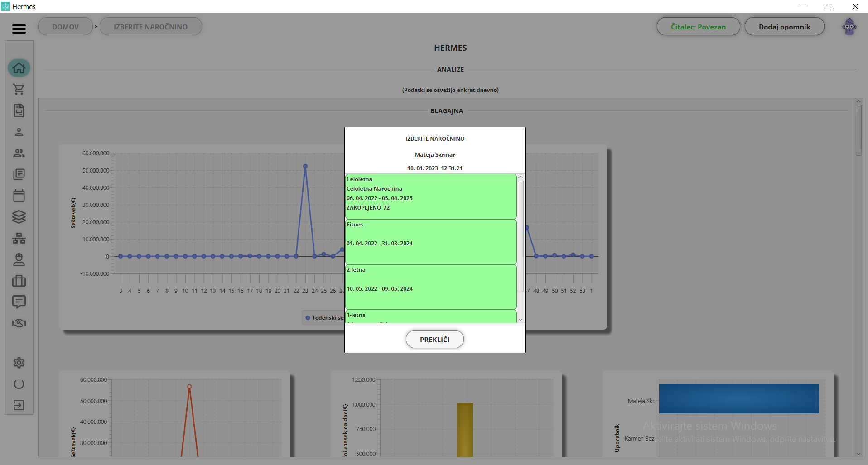Open the chat message sidebar icon
Viewport: 868px width, 465px height.
pyautogui.click(x=19, y=302)
